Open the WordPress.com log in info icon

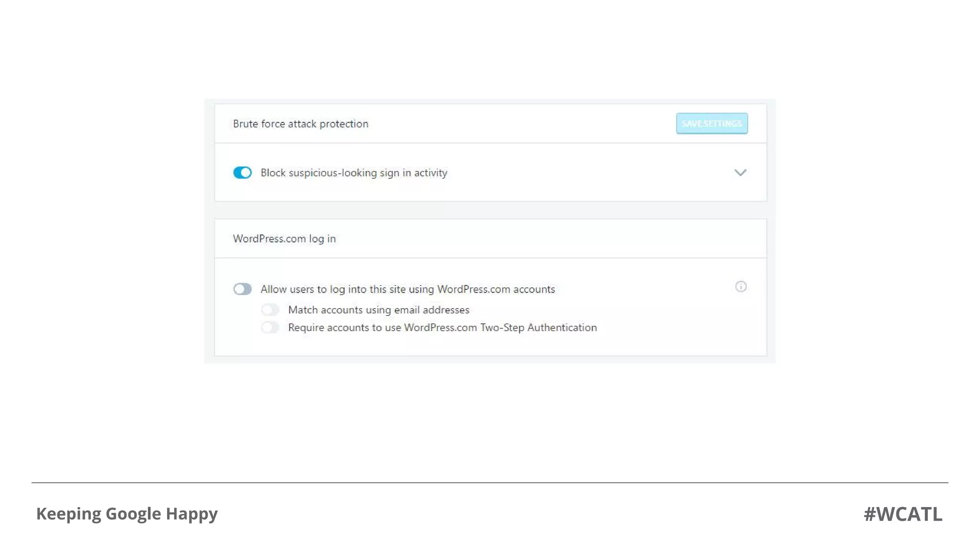coord(740,287)
